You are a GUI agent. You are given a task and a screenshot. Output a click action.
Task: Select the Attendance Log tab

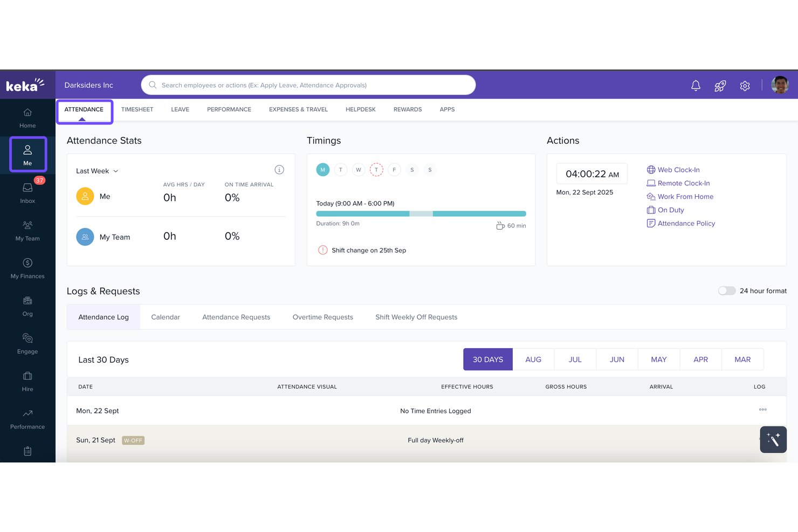pyautogui.click(x=104, y=317)
